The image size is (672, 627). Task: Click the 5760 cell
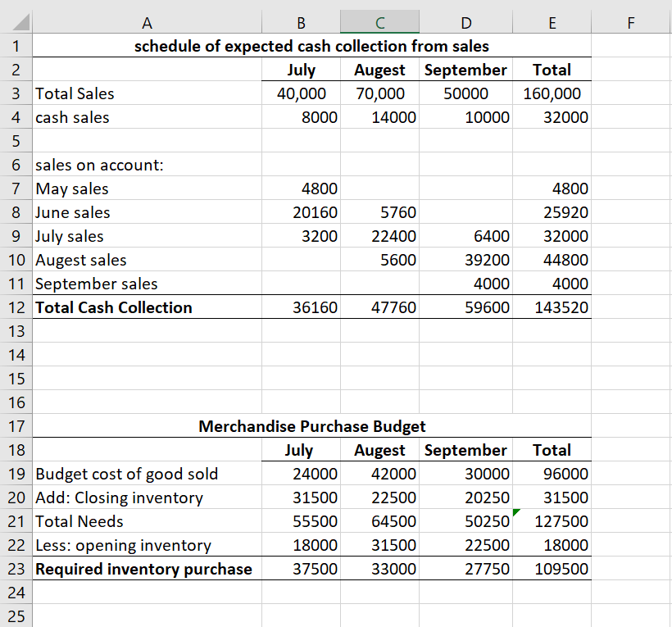(379, 212)
